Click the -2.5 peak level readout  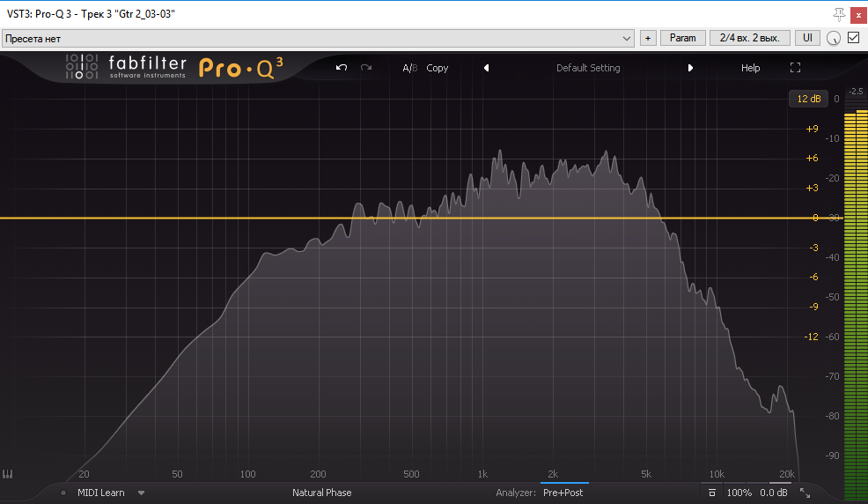pyautogui.click(x=856, y=92)
